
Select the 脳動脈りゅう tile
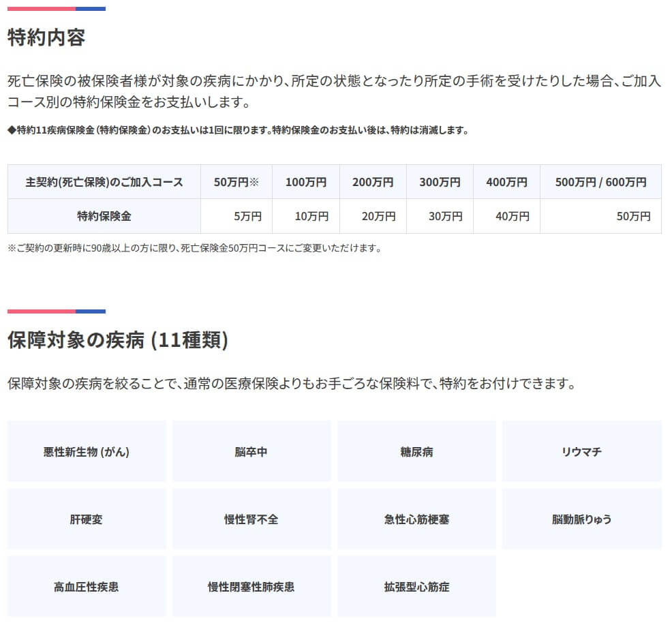(581, 519)
